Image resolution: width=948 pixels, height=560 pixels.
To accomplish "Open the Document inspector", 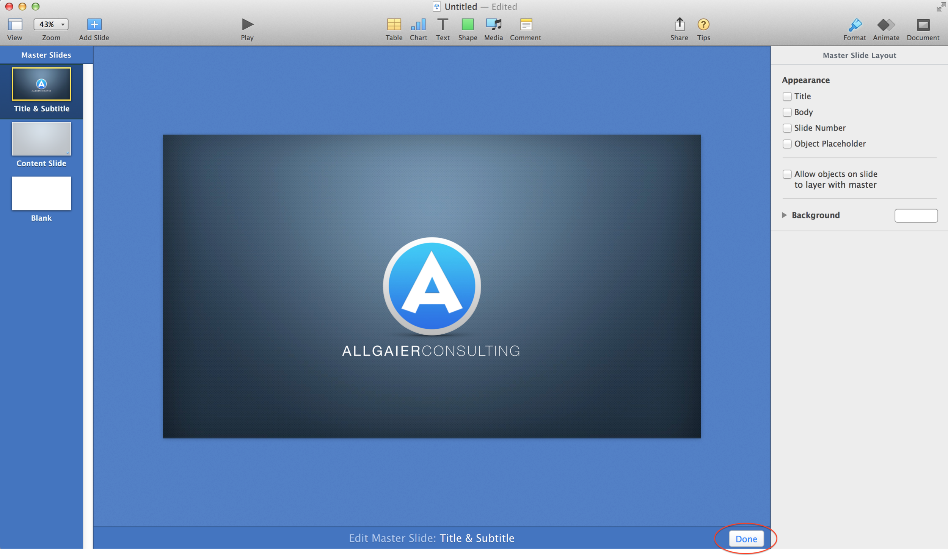I will [923, 25].
